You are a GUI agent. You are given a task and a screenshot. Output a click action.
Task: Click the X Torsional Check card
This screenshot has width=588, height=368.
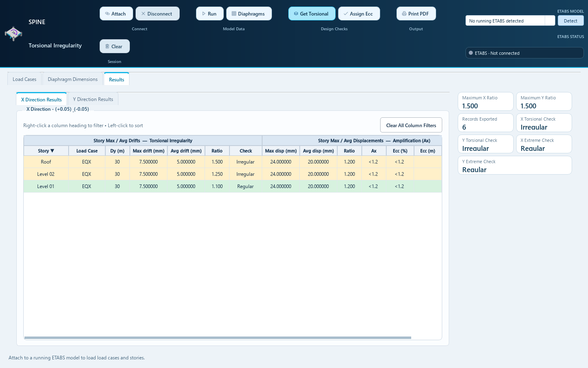(544, 123)
